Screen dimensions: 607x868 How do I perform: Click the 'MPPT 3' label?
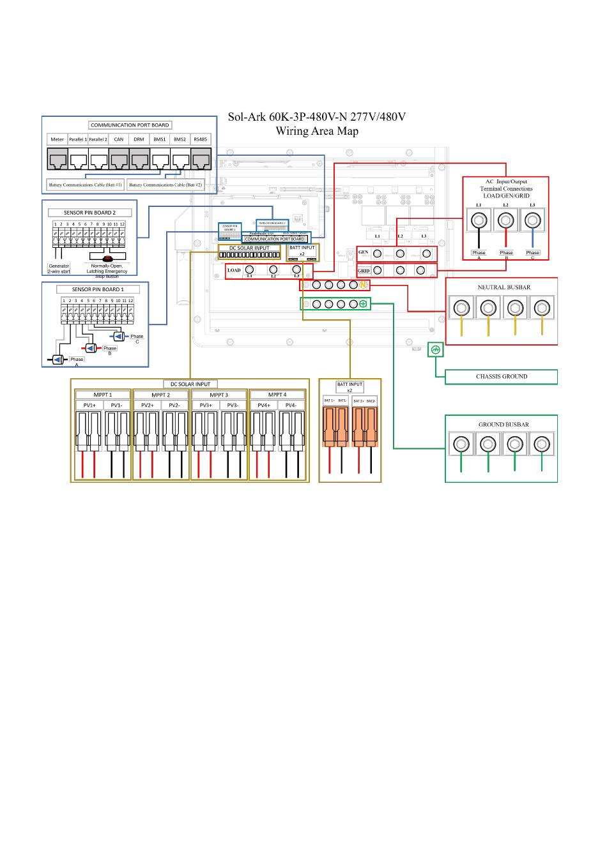[219, 395]
